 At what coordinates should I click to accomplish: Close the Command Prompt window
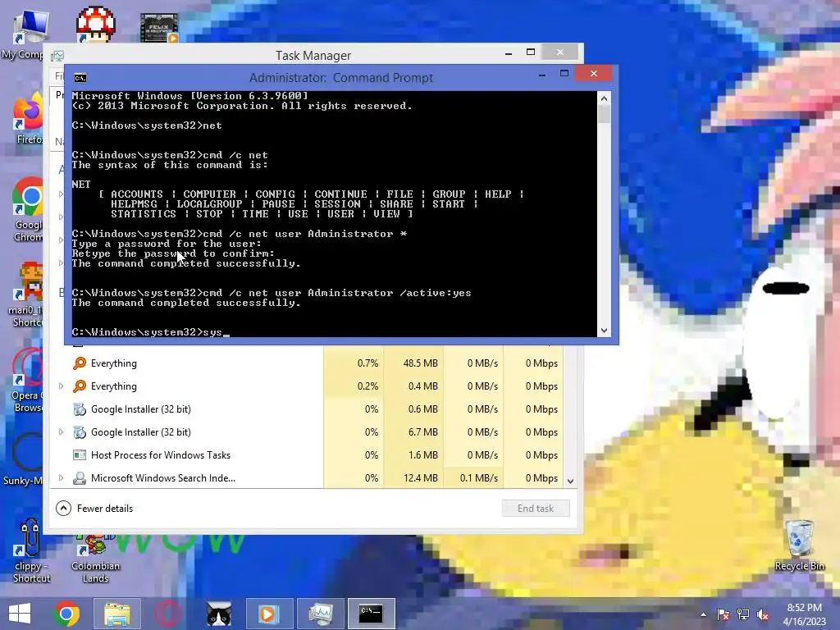594,73
